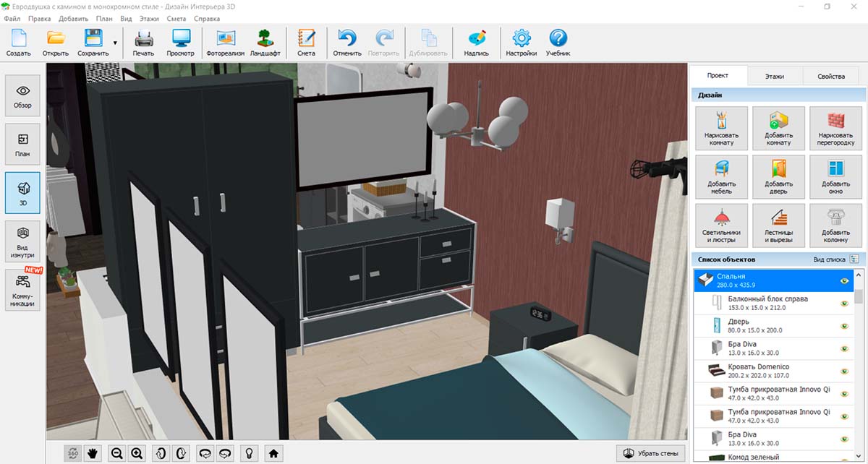The width and height of the screenshot is (868, 464).
Task: Click the object list scroll down arrow
Action: tap(859, 457)
